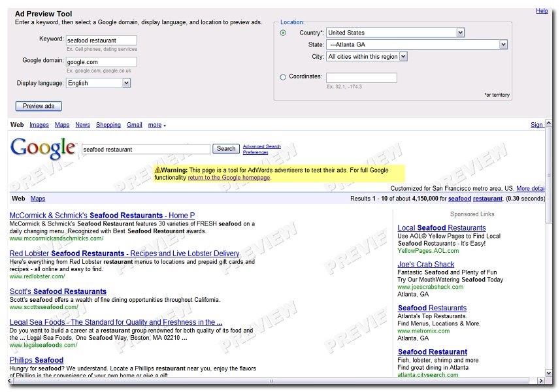
Task: Select the Coordinates radio button
Action: coord(283,76)
